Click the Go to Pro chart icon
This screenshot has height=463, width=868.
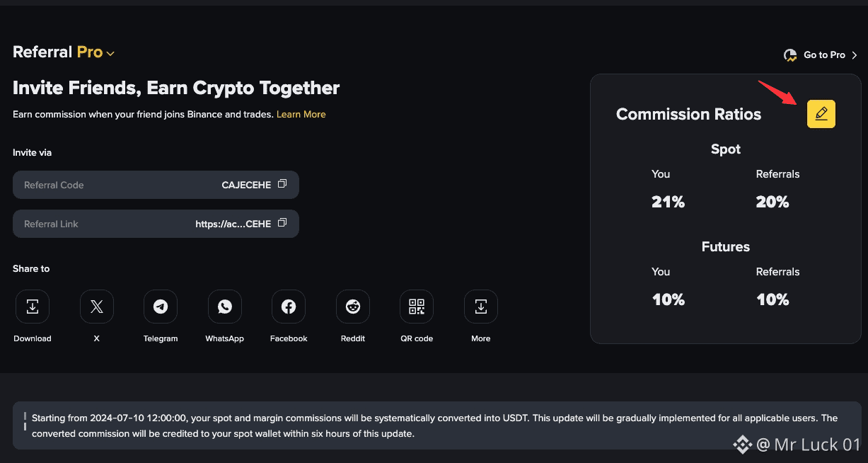[x=791, y=55]
